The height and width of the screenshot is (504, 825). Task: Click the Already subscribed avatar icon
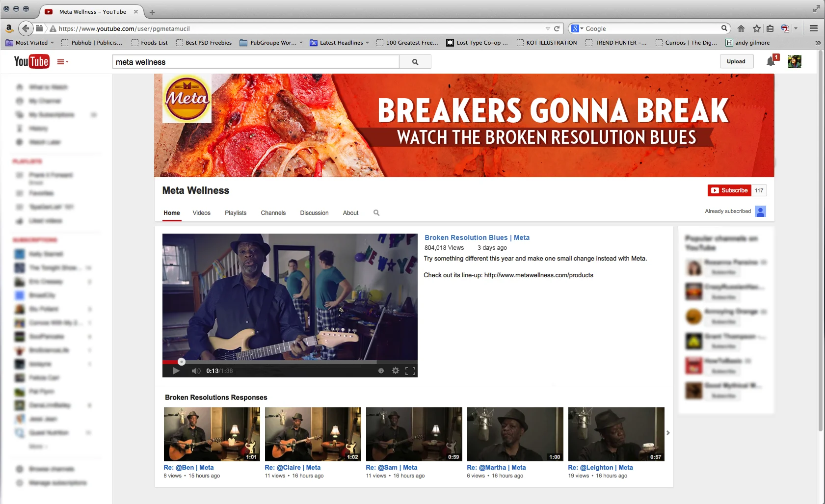pyautogui.click(x=761, y=212)
